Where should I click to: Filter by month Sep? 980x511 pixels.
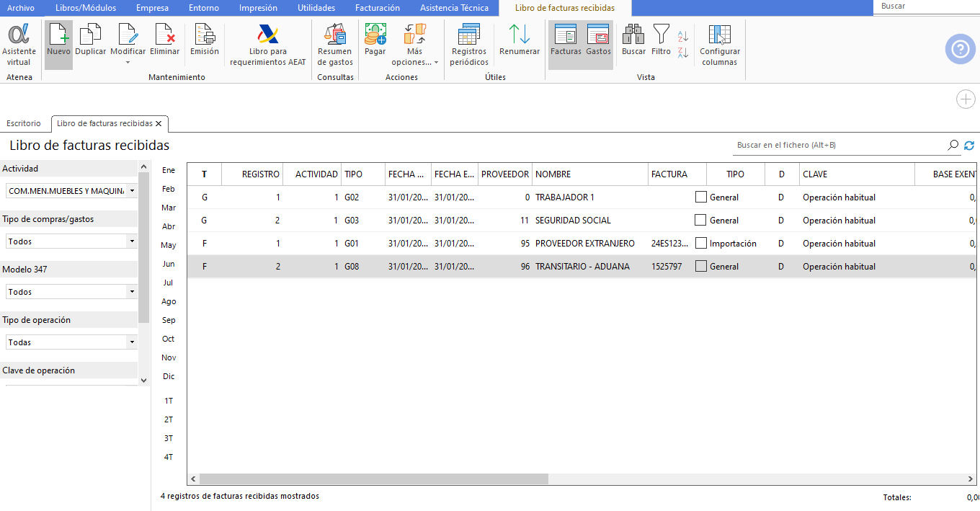click(169, 320)
